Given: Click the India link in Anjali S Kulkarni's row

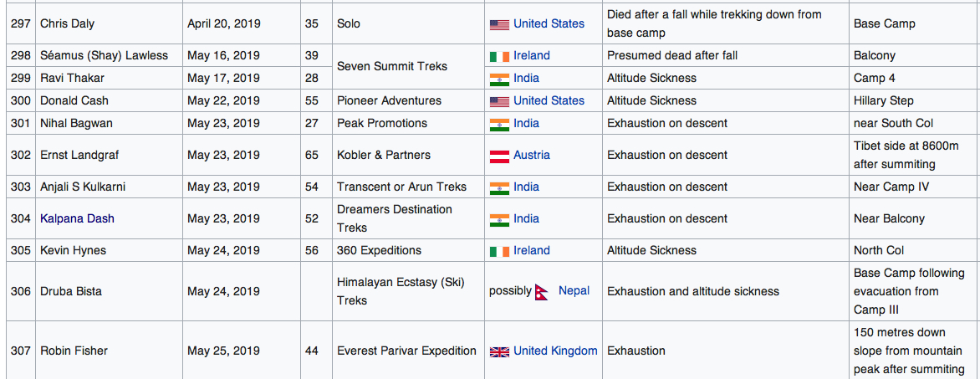Looking at the screenshot, I should (526, 187).
